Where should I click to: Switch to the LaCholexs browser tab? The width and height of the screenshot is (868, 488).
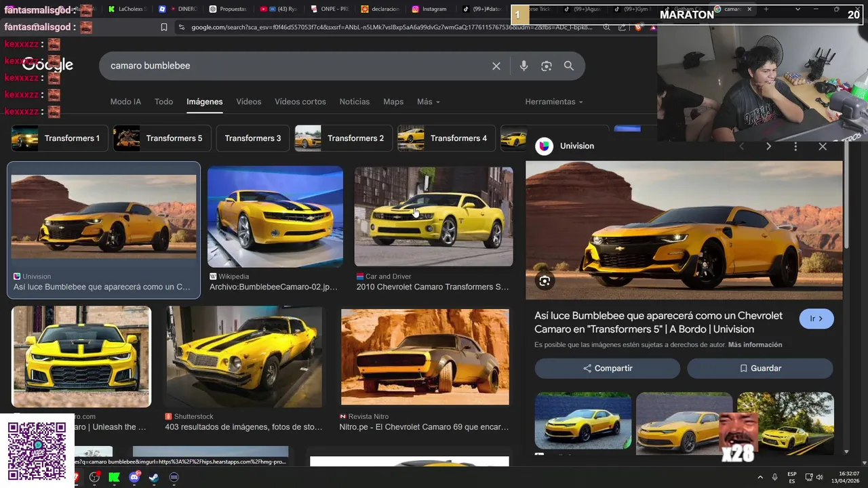(127, 9)
